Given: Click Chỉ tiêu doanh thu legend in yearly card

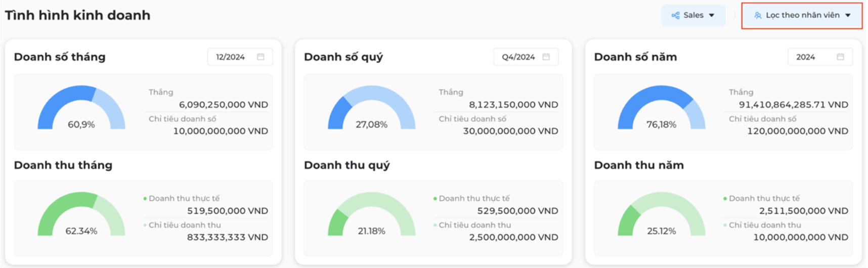Looking at the screenshot, I should pyautogui.click(x=762, y=225).
